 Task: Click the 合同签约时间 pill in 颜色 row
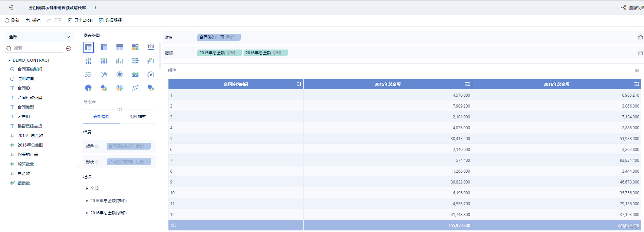[129, 146]
